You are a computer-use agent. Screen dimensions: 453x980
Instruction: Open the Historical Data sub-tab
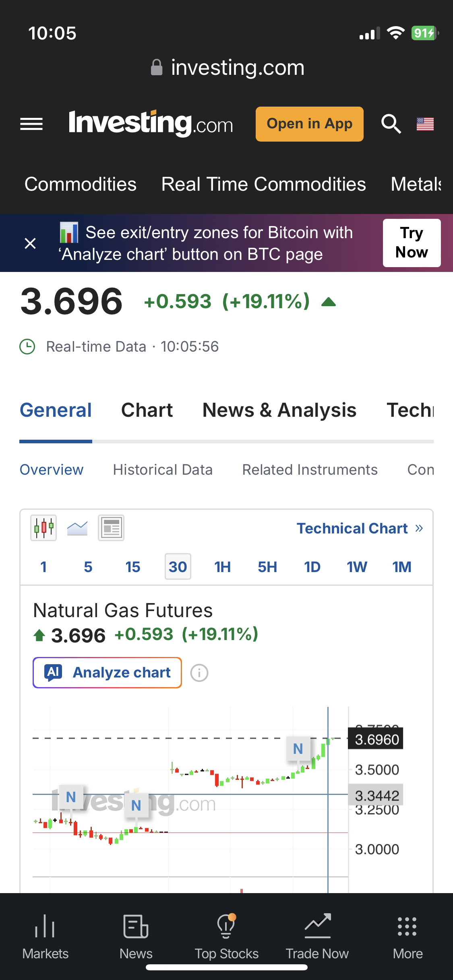(x=163, y=469)
